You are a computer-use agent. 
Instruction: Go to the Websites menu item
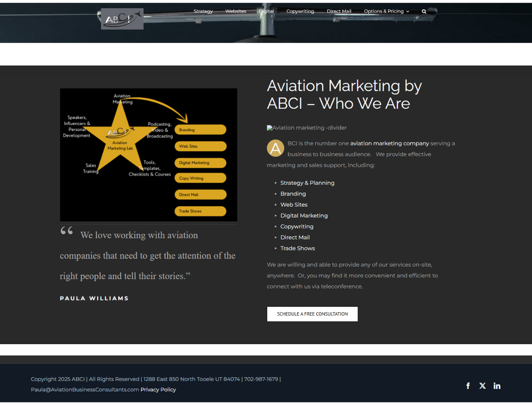click(236, 11)
